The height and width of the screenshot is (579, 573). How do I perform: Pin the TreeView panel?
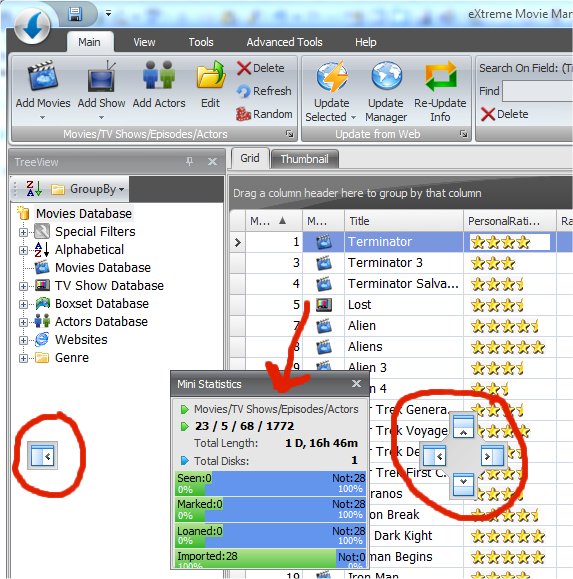(x=189, y=161)
